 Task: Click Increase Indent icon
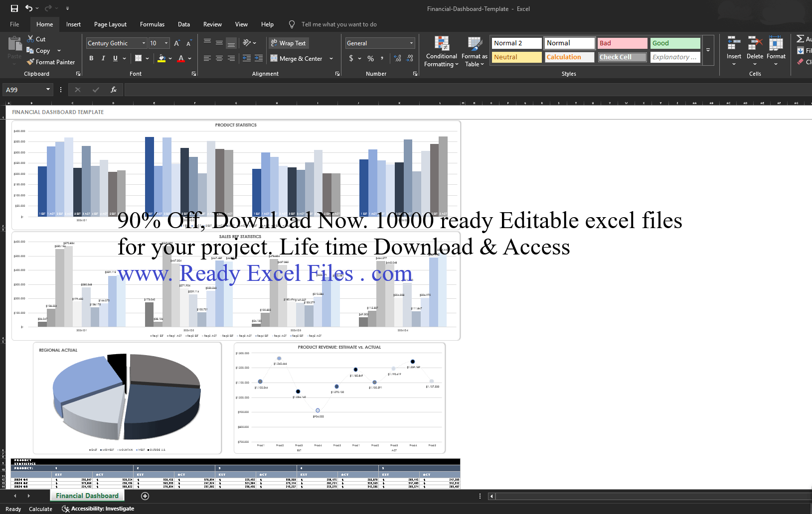click(259, 58)
